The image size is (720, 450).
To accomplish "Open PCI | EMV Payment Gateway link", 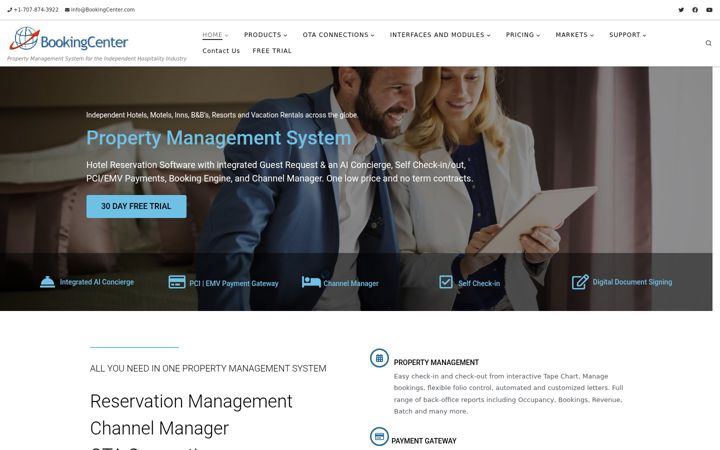I will [234, 284].
